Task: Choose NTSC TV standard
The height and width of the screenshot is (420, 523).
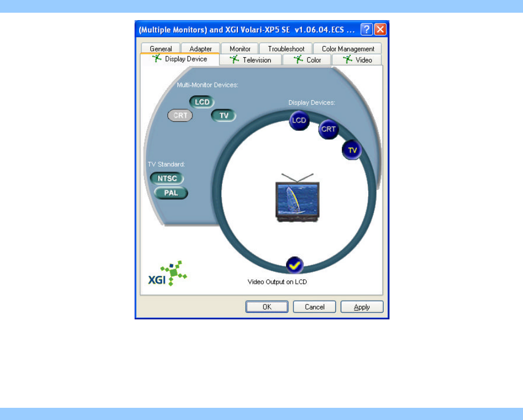Action: point(167,178)
